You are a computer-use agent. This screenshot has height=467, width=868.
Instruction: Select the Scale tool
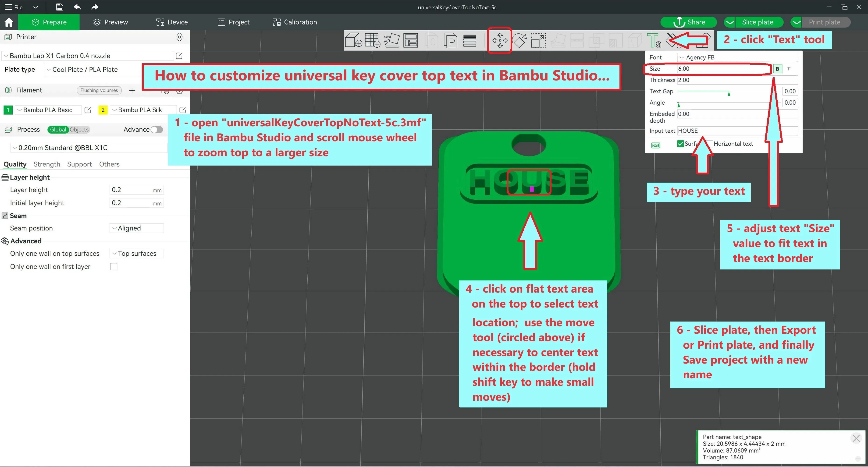click(538, 40)
